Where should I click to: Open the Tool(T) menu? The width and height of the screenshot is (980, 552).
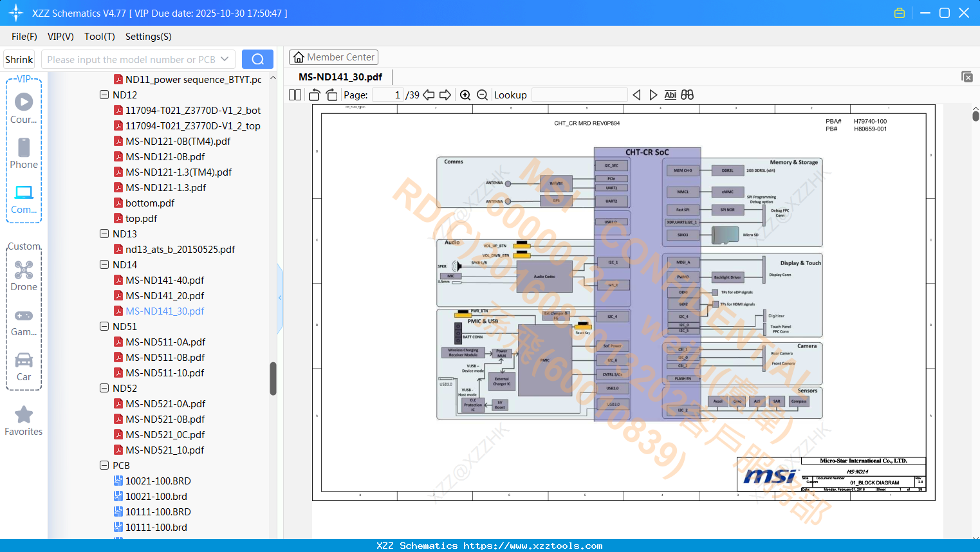tap(100, 37)
